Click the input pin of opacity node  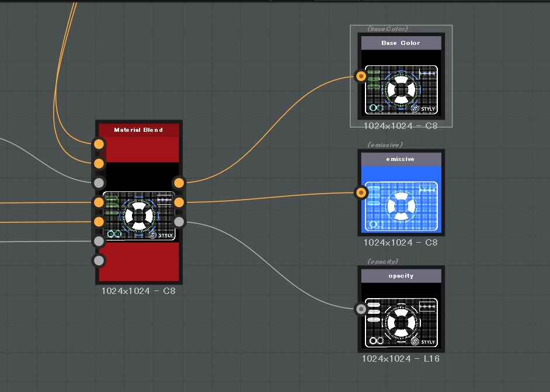click(x=361, y=309)
